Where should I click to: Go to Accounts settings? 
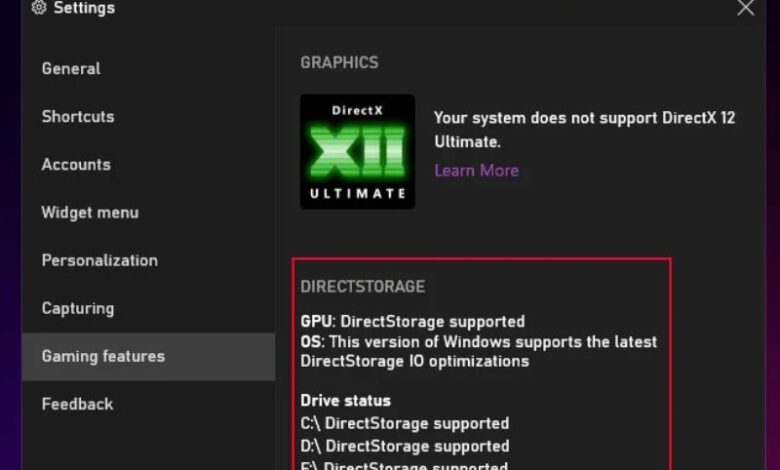(x=76, y=165)
